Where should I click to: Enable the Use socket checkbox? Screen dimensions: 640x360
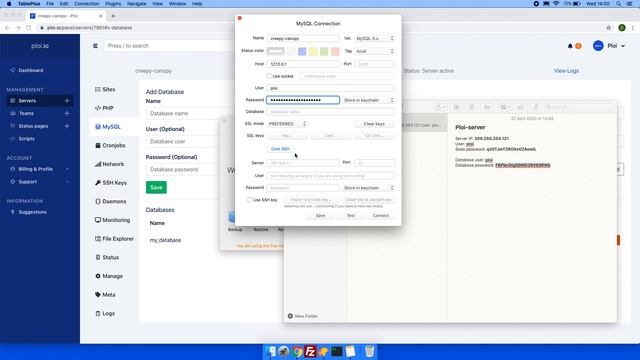pos(269,76)
